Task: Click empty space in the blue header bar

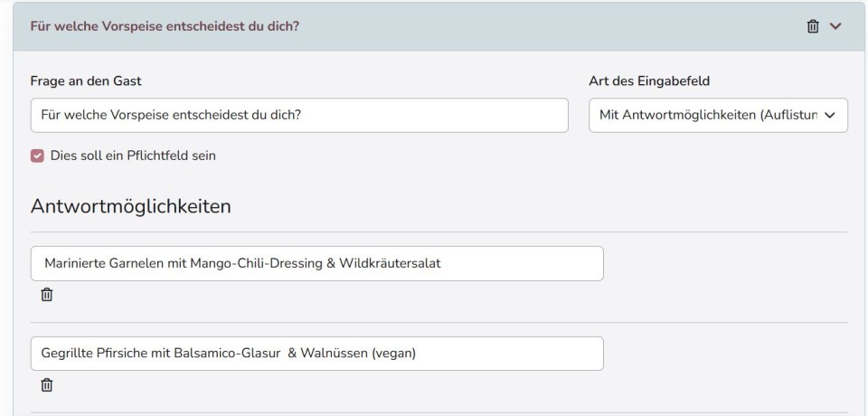Action: [x=542, y=26]
